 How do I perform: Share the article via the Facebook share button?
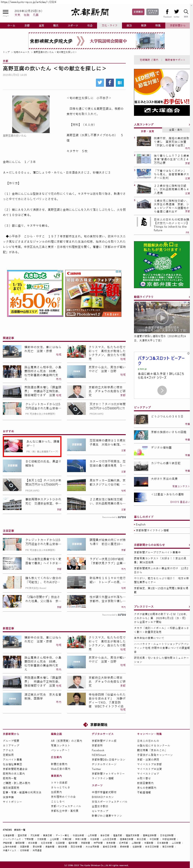pos(110,83)
